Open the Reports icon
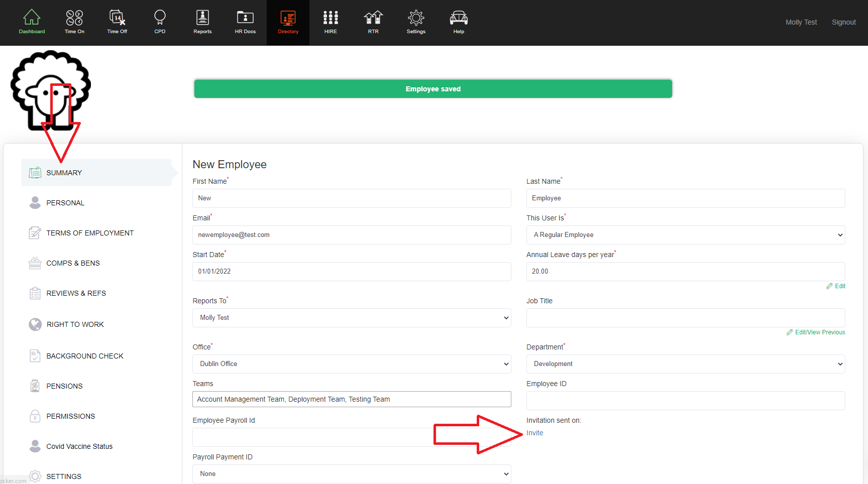This screenshot has height=484, width=868. pyautogui.click(x=202, y=21)
